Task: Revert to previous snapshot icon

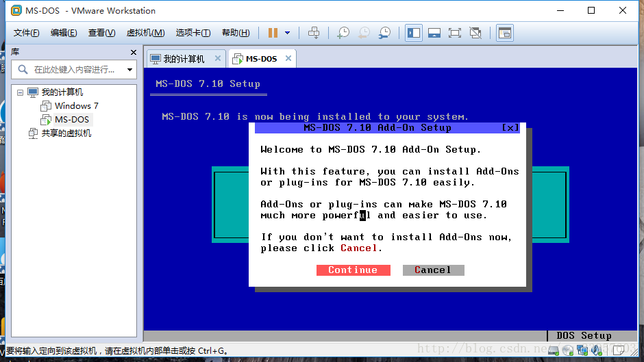Action: click(364, 33)
